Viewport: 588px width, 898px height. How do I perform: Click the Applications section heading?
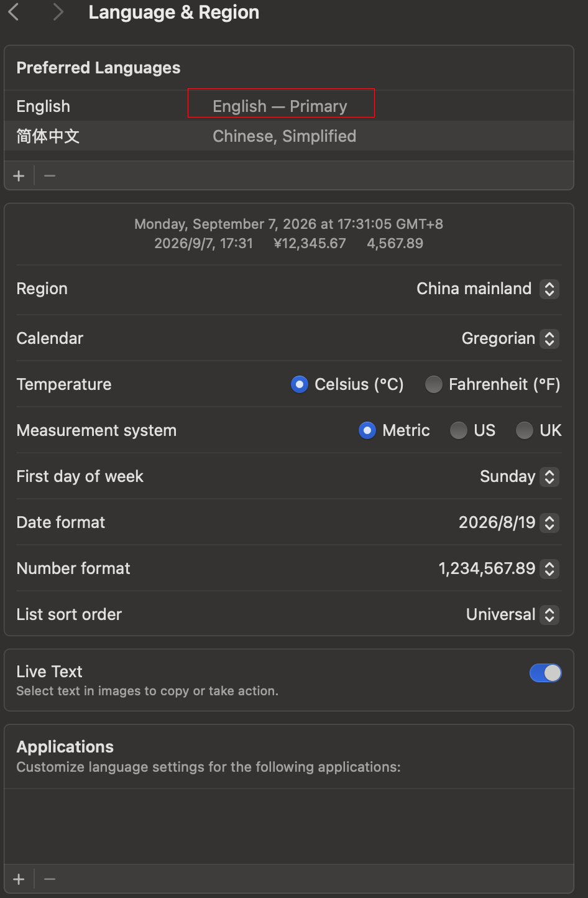pyautogui.click(x=65, y=747)
